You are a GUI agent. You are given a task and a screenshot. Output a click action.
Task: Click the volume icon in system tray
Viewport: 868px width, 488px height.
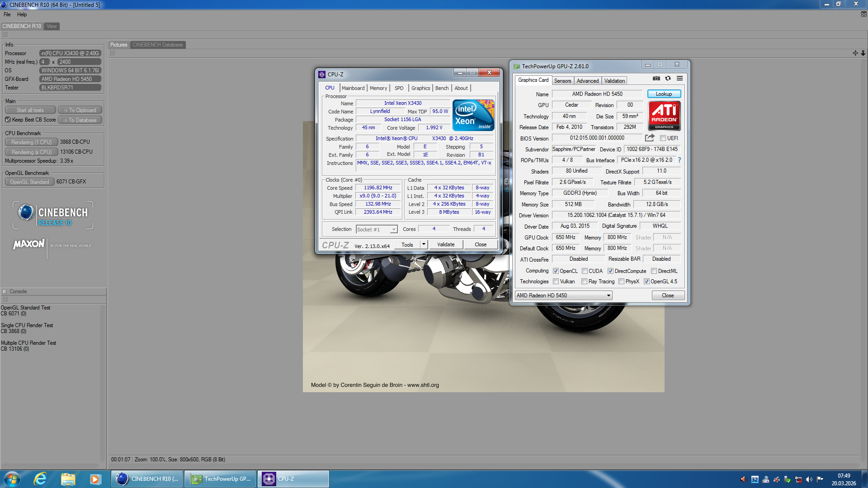pyautogui.click(x=809, y=479)
